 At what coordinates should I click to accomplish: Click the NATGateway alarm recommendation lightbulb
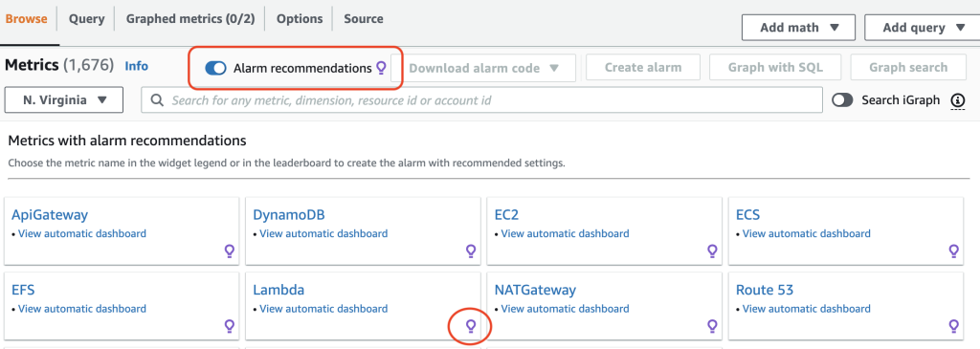tap(712, 325)
